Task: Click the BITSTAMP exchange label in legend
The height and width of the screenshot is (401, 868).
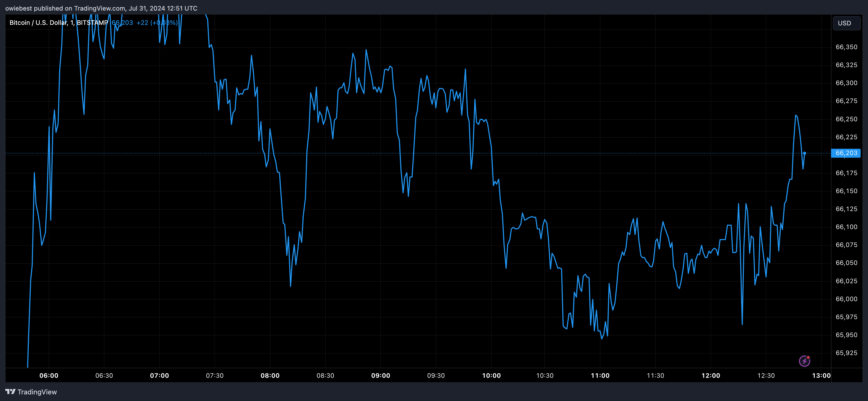Action: [x=92, y=22]
